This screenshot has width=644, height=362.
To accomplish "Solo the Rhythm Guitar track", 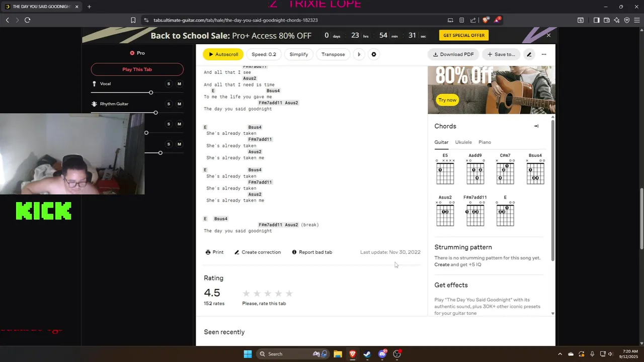I will click(169, 104).
